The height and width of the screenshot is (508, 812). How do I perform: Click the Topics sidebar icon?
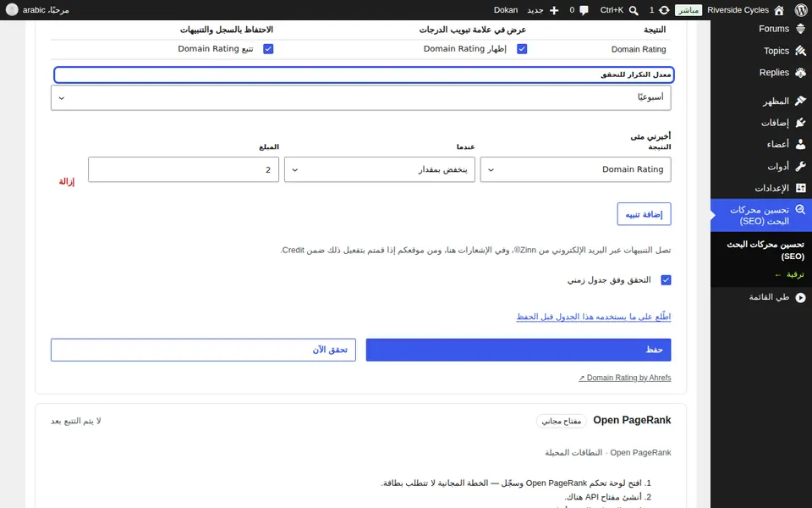(x=801, y=51)
